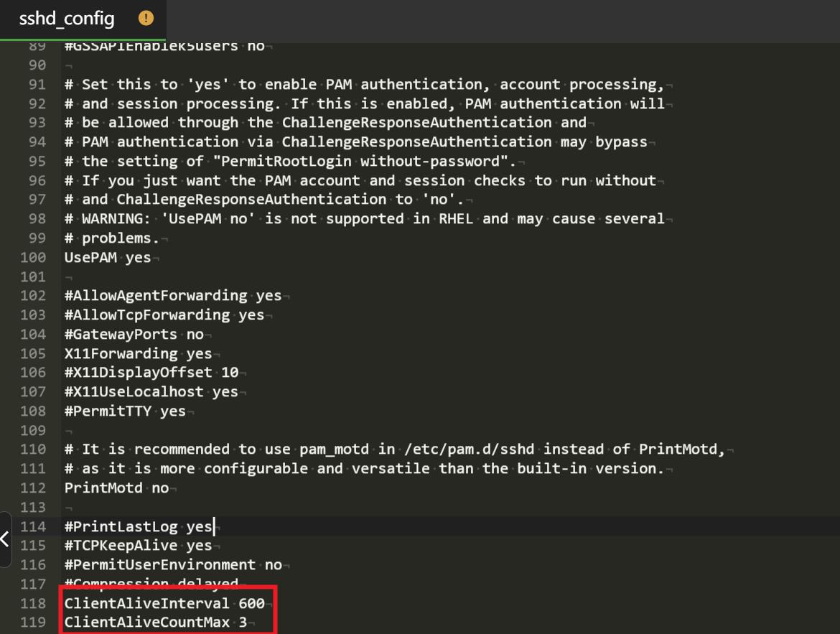The width and height of the screenshot is (840, 634).
Task: Click the #PermitUserEnvironment no line
Action: coord(172,565)
